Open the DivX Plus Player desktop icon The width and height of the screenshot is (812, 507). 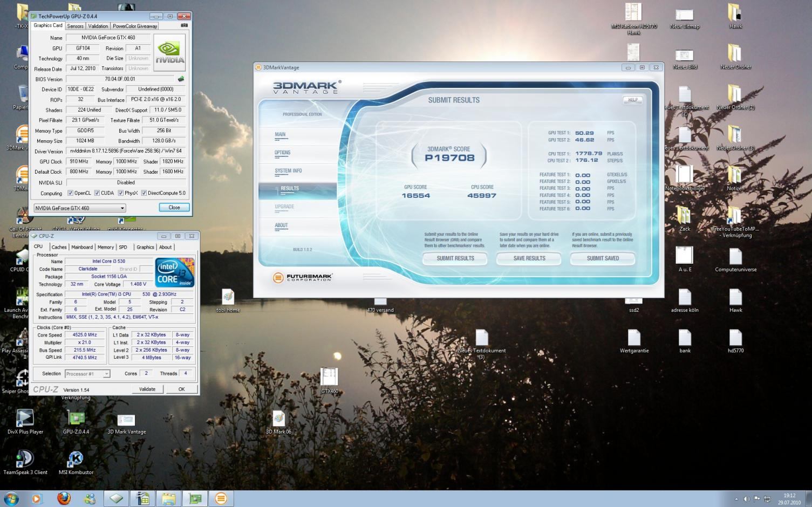pyautogui.click(x=25, y=422)
